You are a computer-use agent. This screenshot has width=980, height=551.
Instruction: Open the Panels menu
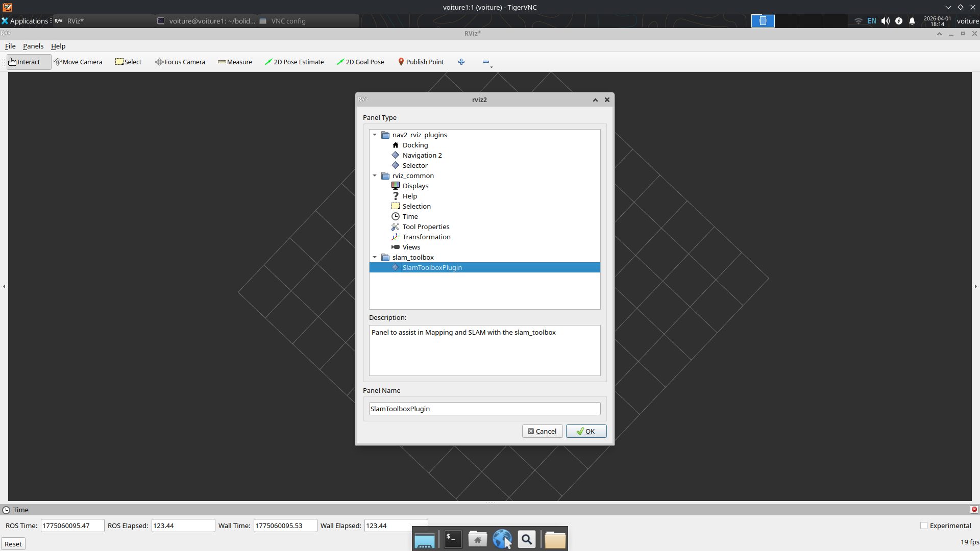pyautogui.click(x=33, y=46)
